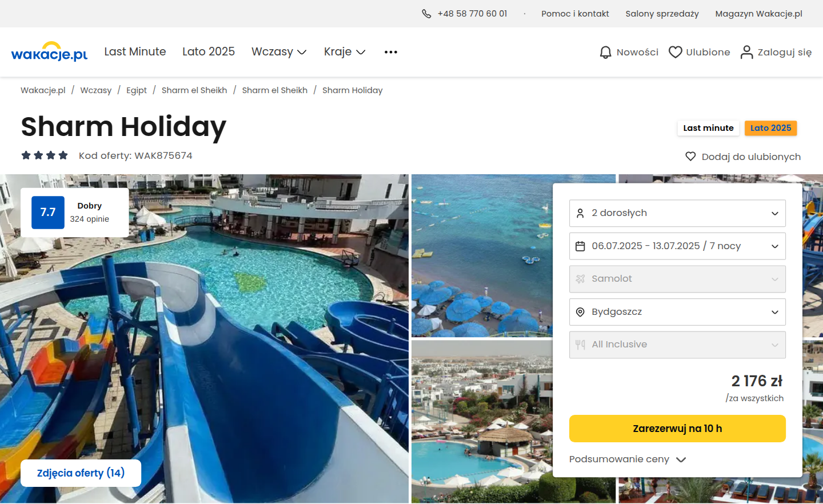Click the calendar icon in the date field
Image resolution: width=823 pixels, height=504 pixels.
pyautogui.click(x=580, y=246)
